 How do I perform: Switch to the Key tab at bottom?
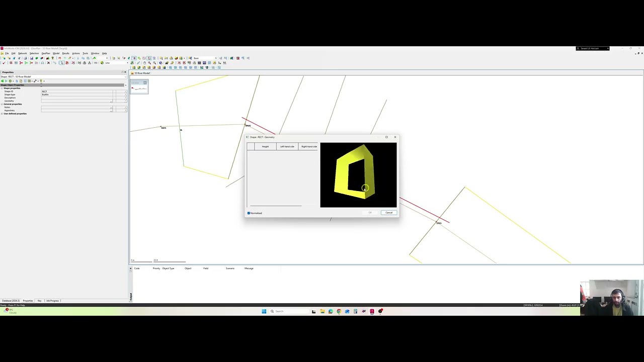[x=39, y=301]
